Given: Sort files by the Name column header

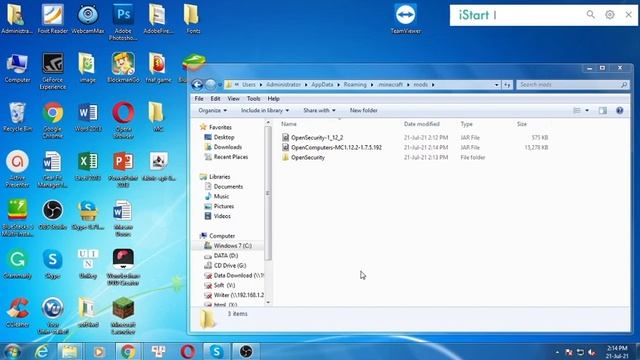Looking at the screenshot, I should (x=289, y=124).
